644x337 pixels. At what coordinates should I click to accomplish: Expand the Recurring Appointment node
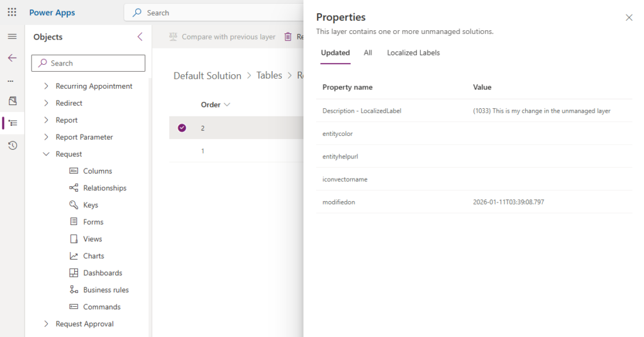46,86
